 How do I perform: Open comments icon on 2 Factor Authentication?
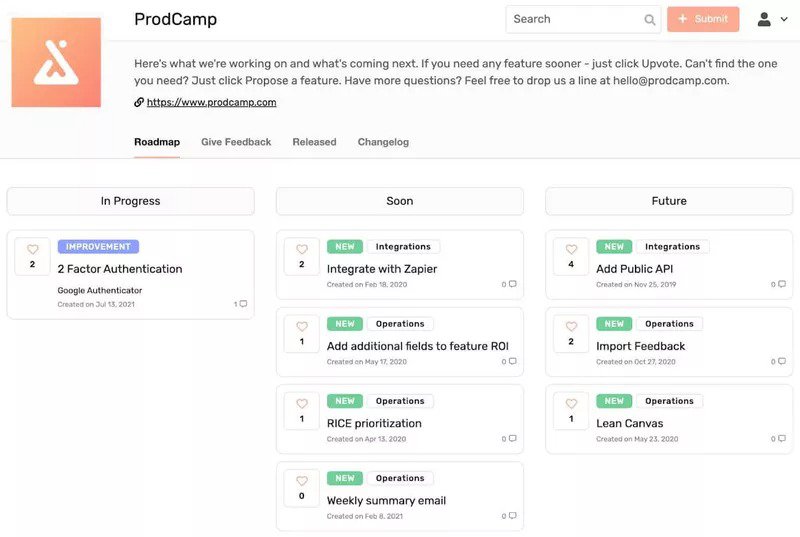242,304
